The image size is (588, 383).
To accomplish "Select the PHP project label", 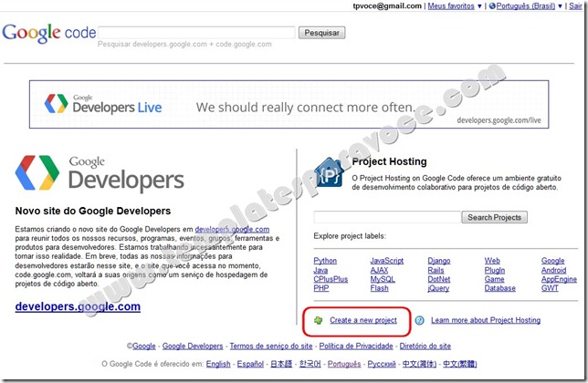I will pos(321,288).
